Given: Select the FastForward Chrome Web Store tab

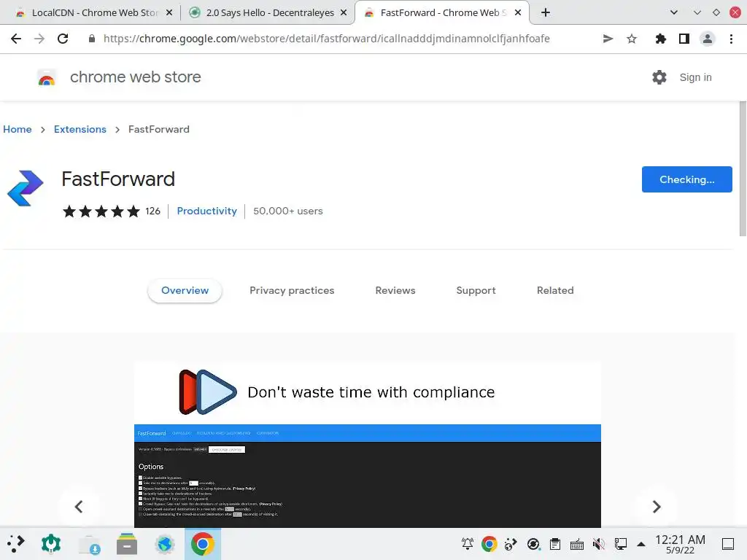Looking at the screenshot, I should (442, 13).
